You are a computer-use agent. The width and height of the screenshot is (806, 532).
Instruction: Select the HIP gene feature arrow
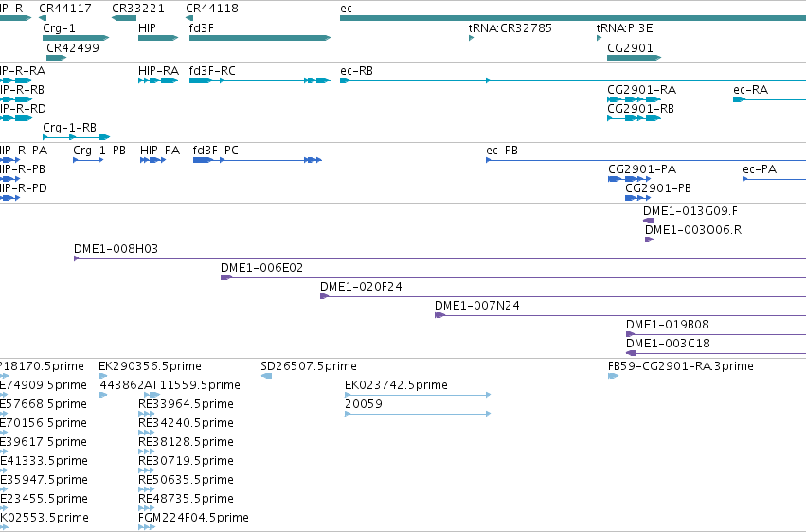click(x=158, y=38)
